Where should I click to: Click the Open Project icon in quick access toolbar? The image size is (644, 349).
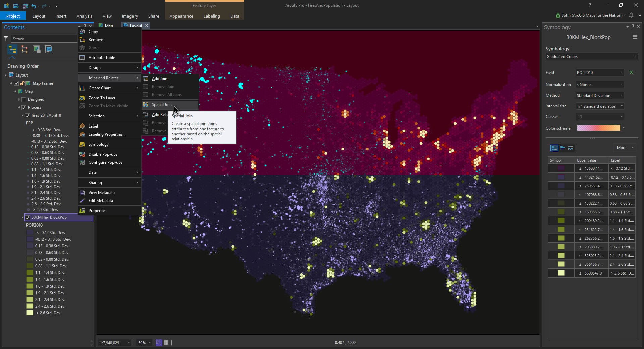click(16, 6)
